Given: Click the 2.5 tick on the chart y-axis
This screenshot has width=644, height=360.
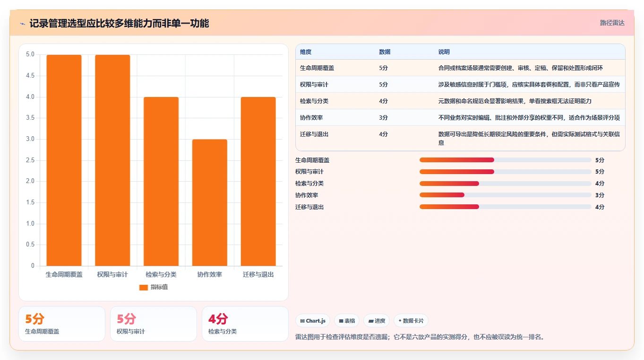Looking at the screenshot, I should (30, 160).
